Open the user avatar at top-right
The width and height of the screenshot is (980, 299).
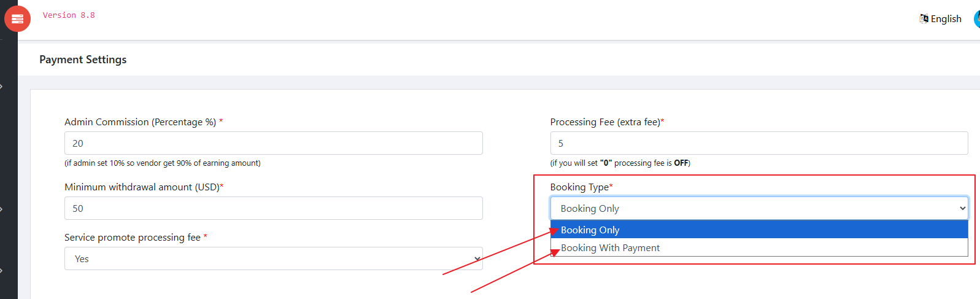click(x=976, y=19)
